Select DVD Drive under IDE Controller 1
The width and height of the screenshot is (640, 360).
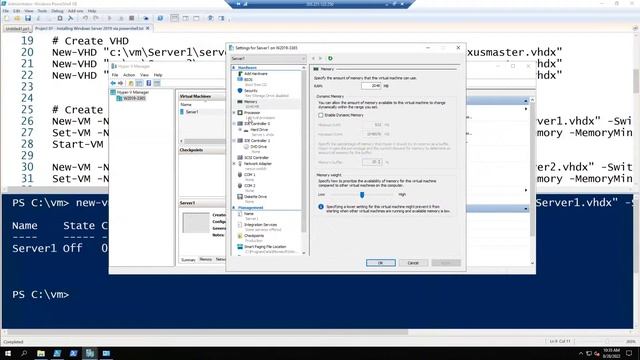[258, 147]
